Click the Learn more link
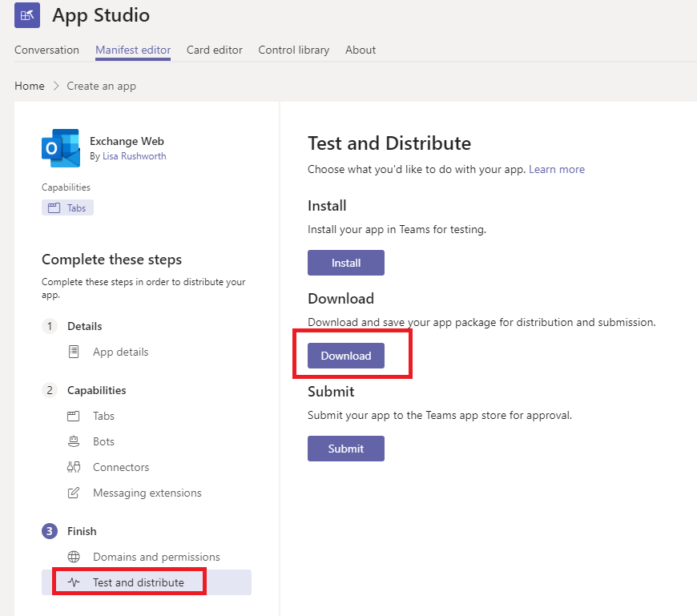This screenshot has height=616, width=697. pos(557,169)
